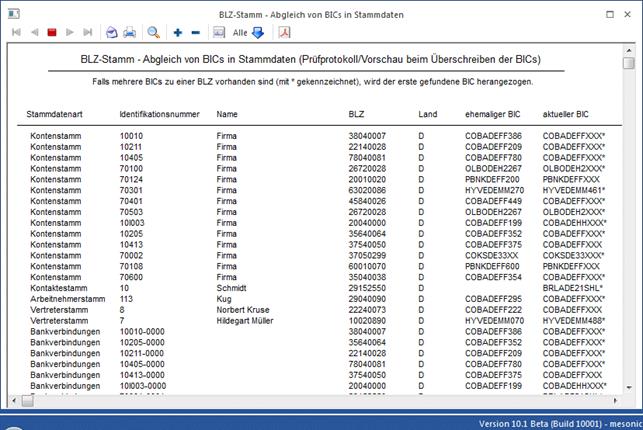Click the 'Alle' label in toolbar
643x430 pixels.
[x=240, y=33]
